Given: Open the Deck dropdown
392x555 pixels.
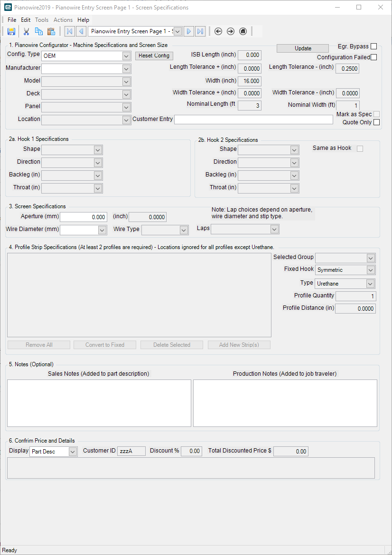Looking at the screenshot, I should pyautogui.click(x=126, y=94).
